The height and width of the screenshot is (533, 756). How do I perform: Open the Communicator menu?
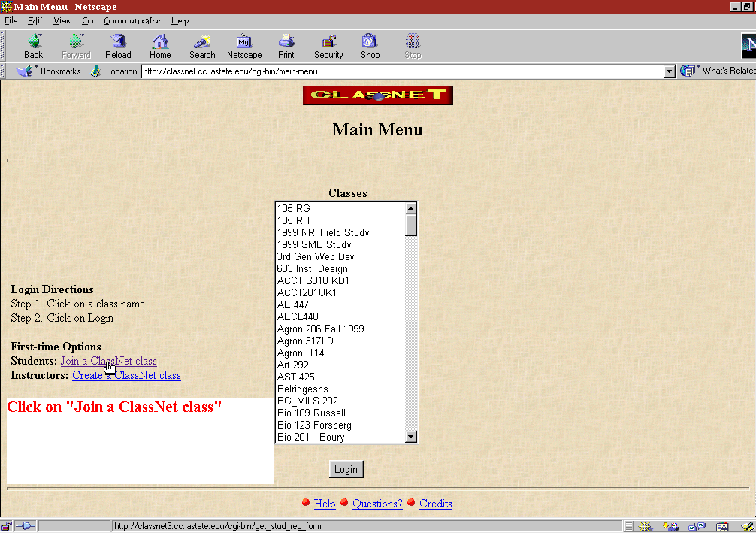point(132,20)
